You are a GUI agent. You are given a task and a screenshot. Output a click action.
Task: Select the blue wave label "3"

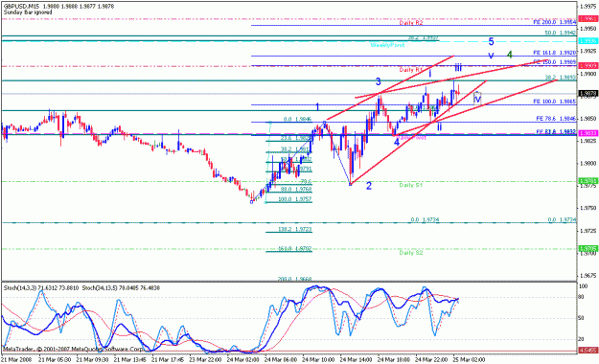pyautogui.click(x=378, y=81)
